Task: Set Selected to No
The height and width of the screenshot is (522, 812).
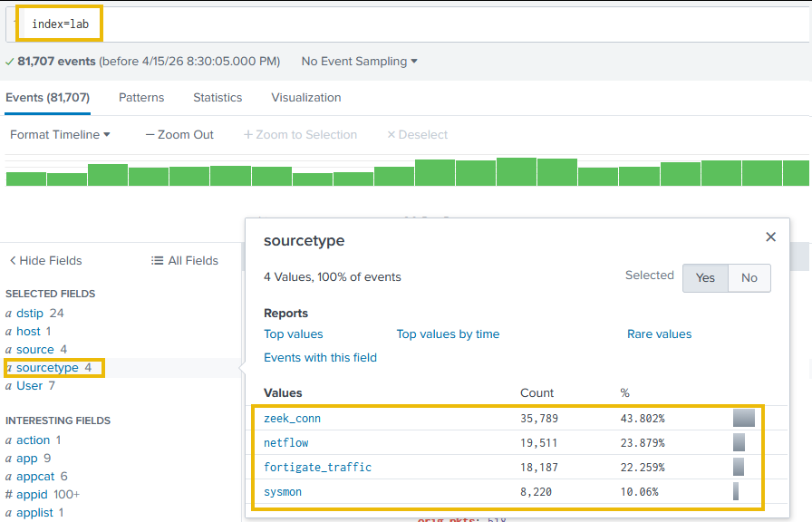Action: 749,278
